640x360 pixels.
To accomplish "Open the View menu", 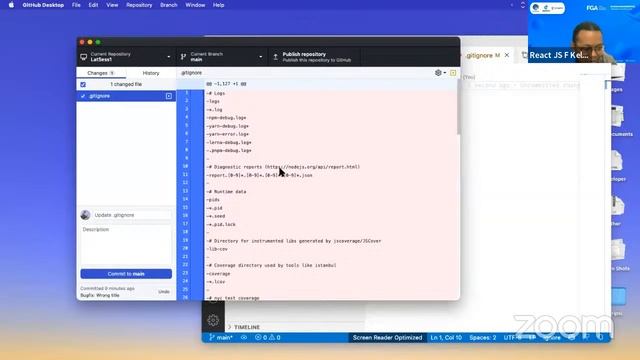I will (x=112, y=5).
